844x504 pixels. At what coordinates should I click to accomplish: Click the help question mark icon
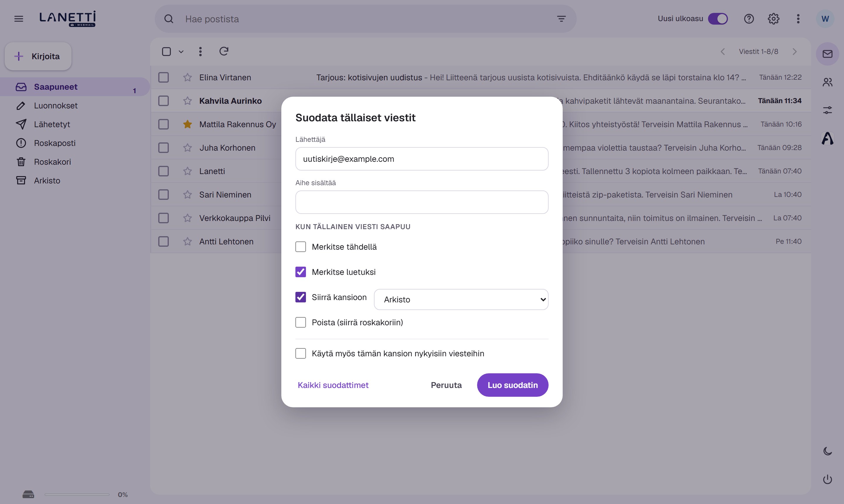(x=749, y=19)
